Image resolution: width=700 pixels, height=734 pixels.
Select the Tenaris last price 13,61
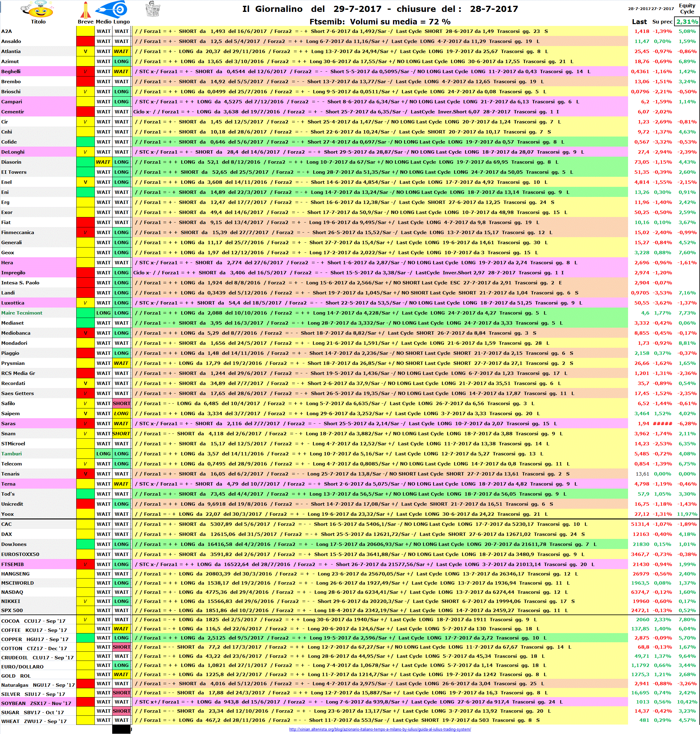click(642, 474)
